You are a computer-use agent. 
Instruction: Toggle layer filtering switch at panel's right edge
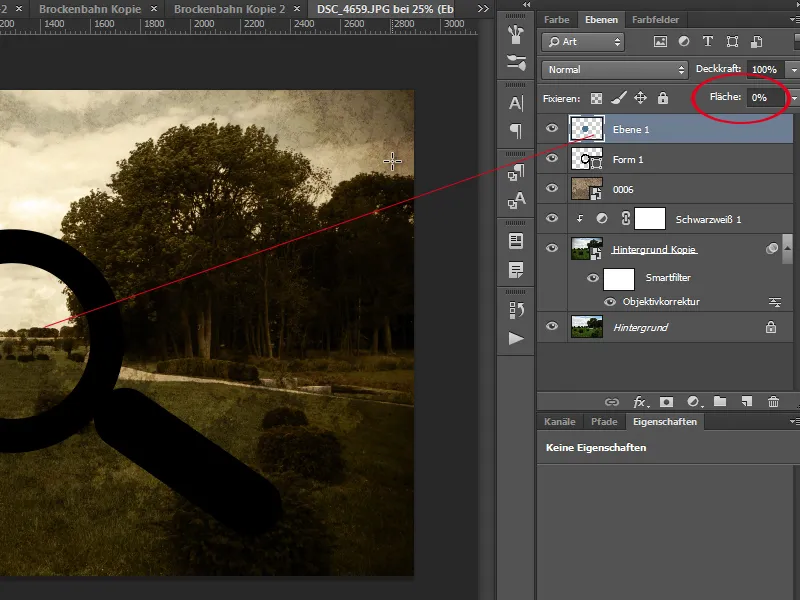[x=796, y=42]
